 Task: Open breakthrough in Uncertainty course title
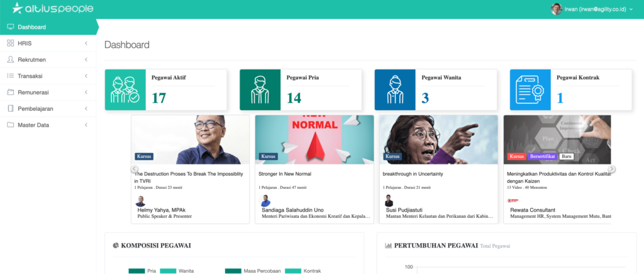[x=413, y=174]
